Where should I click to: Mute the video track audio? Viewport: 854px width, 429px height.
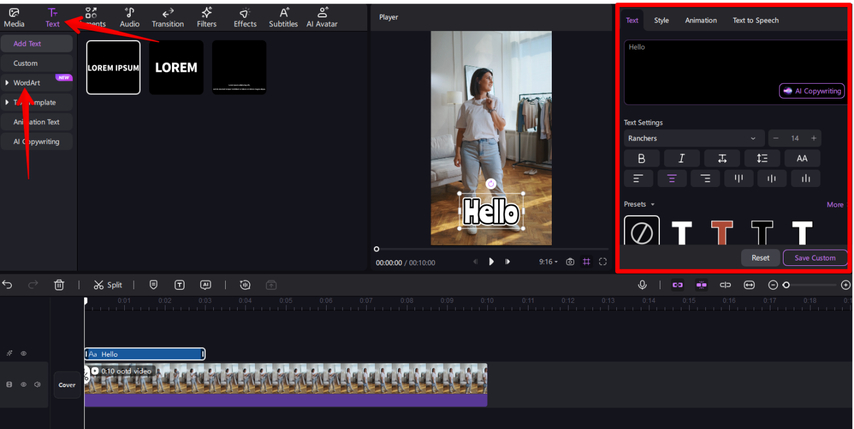pos(37,384)
